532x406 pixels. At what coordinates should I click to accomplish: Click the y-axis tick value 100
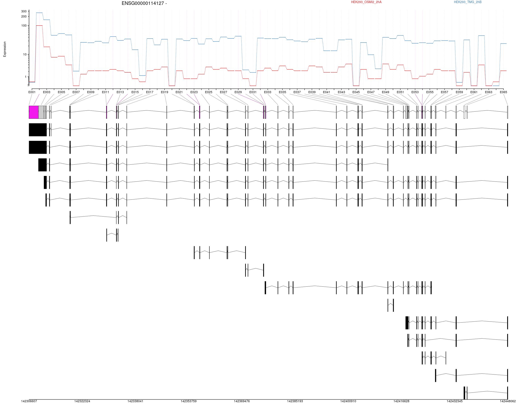point(24,26)
